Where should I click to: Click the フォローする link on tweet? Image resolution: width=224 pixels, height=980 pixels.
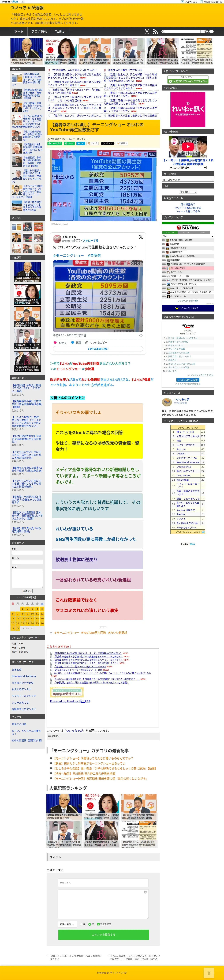(91, 240)
